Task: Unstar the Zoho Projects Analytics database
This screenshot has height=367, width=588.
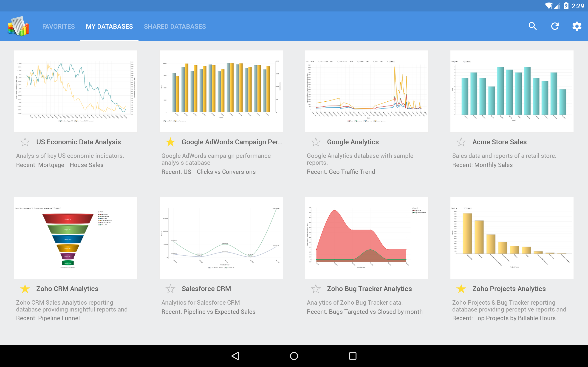Action: [461, 289]
